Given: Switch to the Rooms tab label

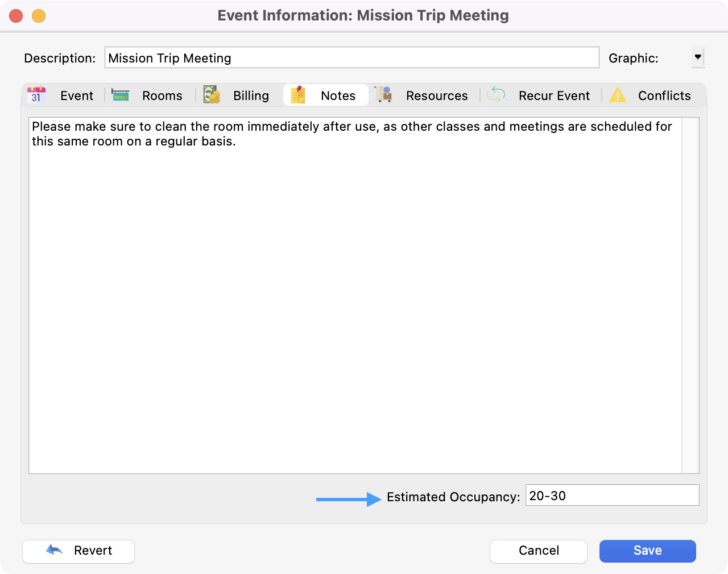Looking at the screenshot, I should click(162, 95).
